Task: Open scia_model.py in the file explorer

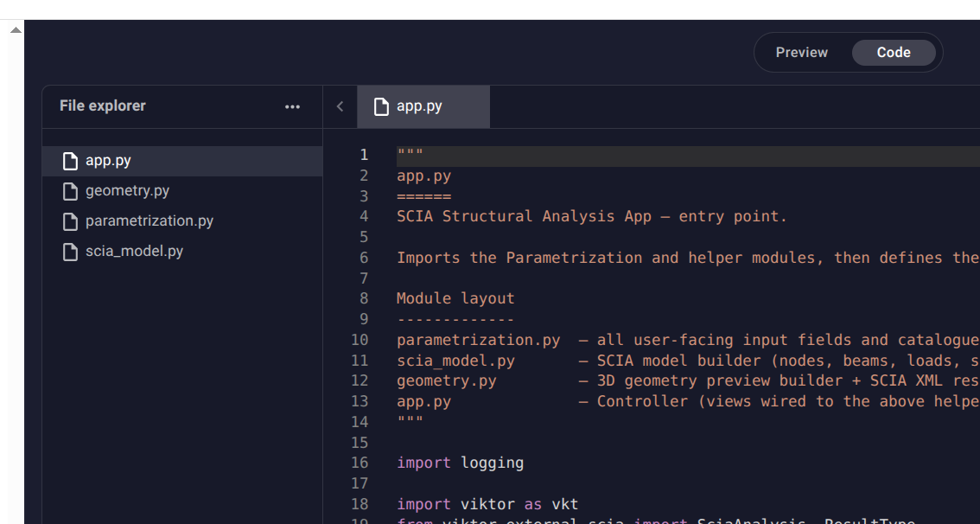Action: [181, 252]
